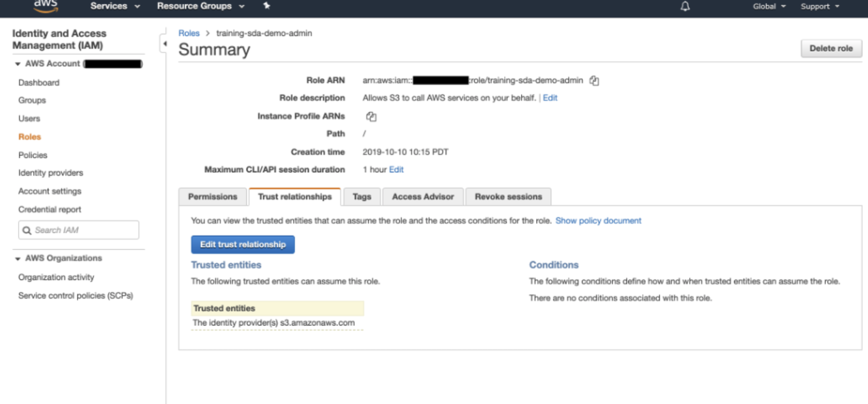Screen dimensions: 868x404
Task: Open Account settings in the sidebar
Action: (x=49, y=191)
